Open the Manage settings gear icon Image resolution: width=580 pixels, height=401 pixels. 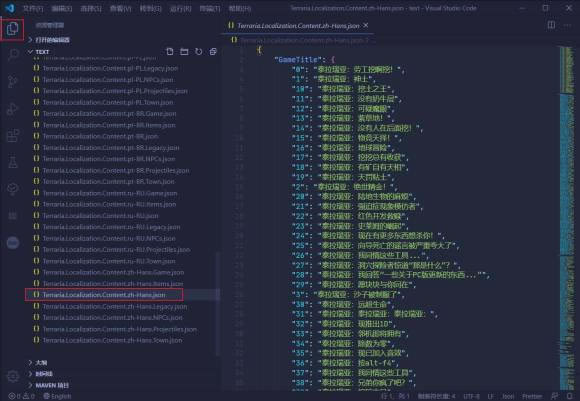[x=13, y=377]
